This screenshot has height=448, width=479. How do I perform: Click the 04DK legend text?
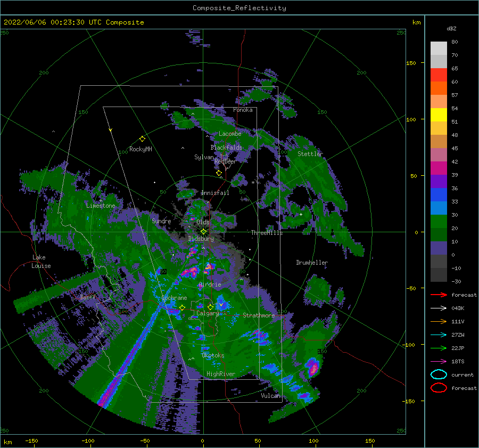tap(458, 308)
